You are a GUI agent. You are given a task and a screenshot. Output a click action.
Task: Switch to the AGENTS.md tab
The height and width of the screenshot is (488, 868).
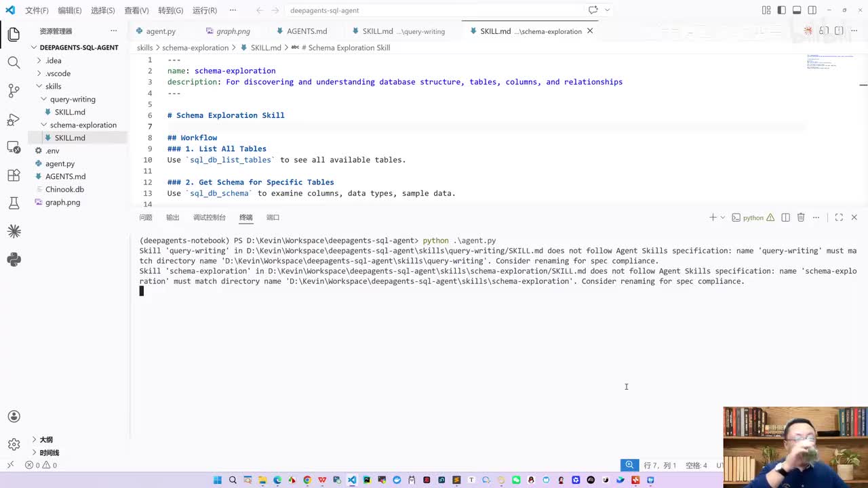(302, 31)
